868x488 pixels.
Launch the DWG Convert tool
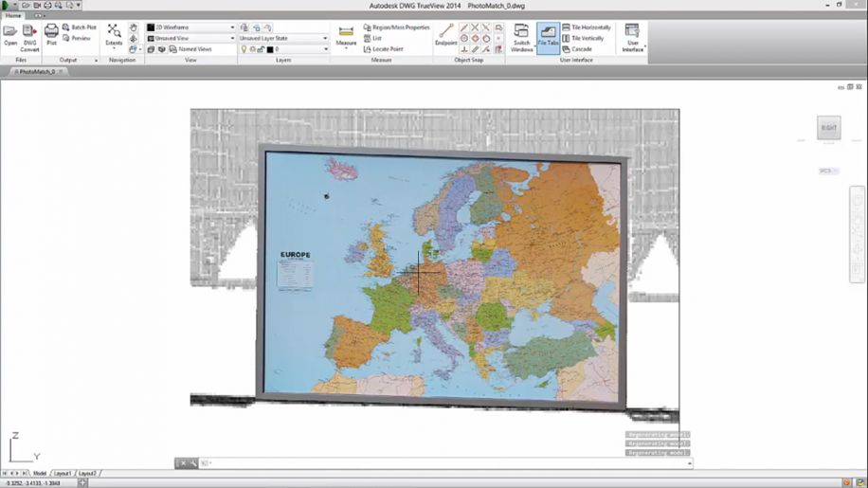pos(29,34)
